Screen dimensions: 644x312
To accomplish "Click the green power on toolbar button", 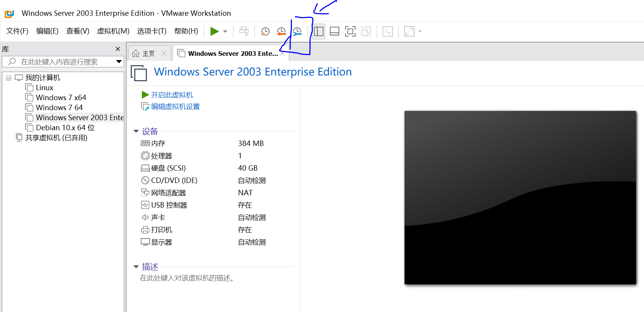I will click(x=214, y=31).
